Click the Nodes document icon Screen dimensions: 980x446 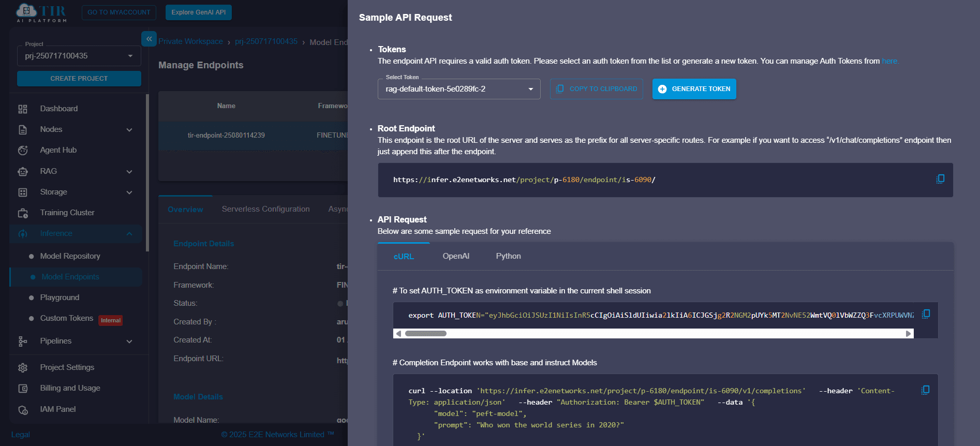(23, 129)
